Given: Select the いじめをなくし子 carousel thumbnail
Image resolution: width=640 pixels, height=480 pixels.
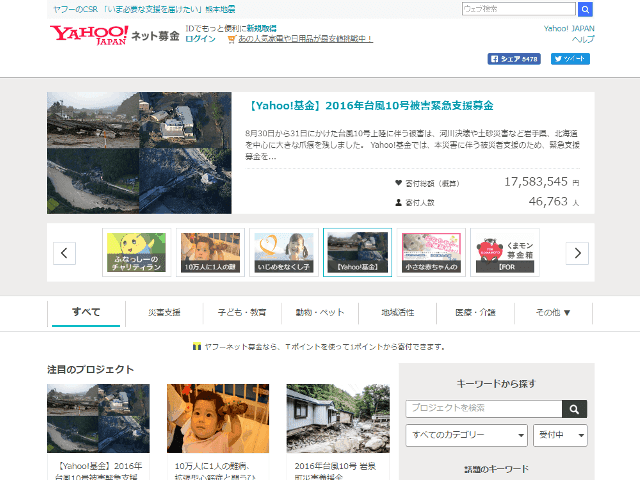Looking at the screenshot, I should (284, 253).
